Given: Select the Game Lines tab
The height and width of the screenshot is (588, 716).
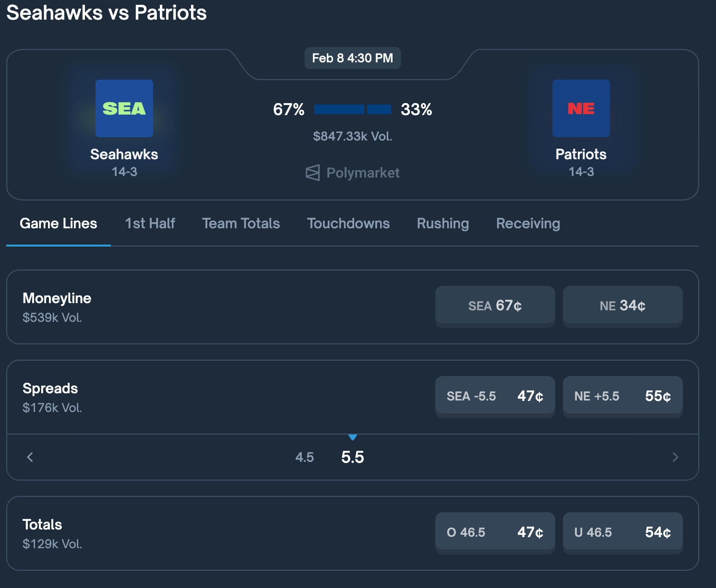Looking at the screenshot, I should coord(59,223).
